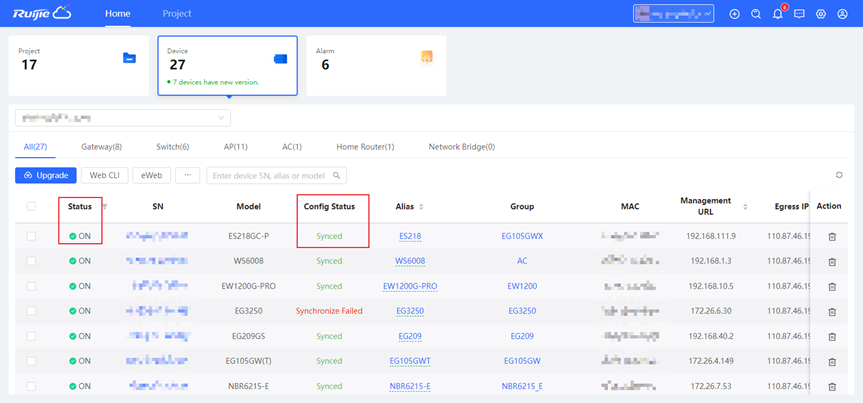Click management URL 192.168.111.9
863x403 pixels.
click(711, 236)
